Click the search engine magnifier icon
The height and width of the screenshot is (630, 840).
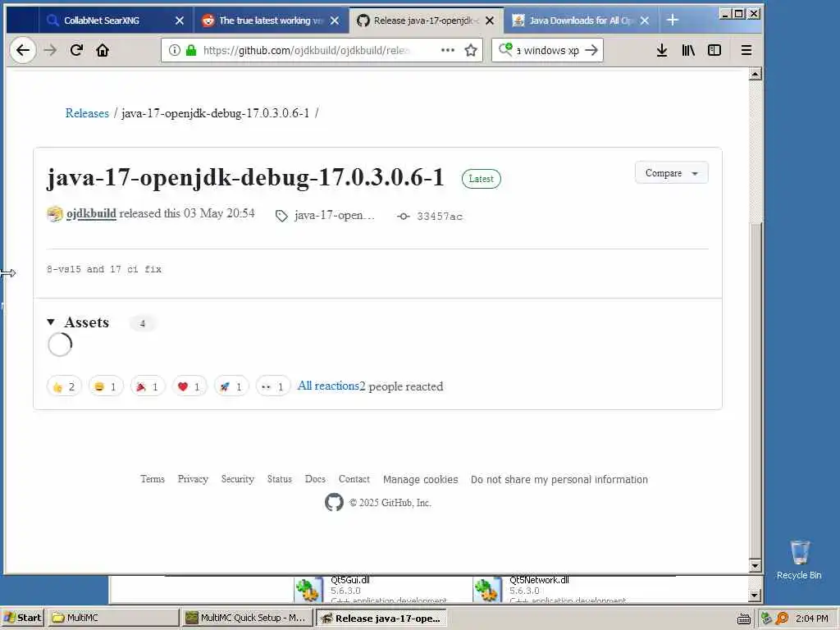(505, 50)
